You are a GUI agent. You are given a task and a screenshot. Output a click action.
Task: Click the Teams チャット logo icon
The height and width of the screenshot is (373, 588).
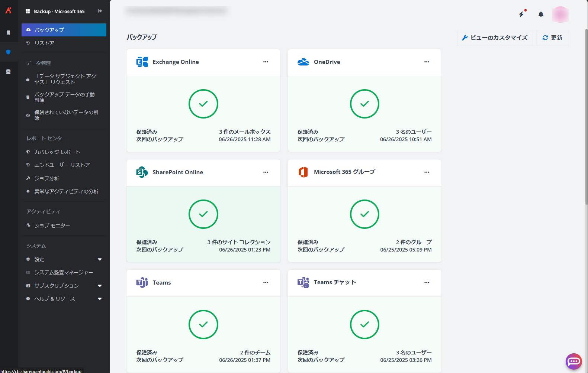pyautogui.click(x=303, y=282)
